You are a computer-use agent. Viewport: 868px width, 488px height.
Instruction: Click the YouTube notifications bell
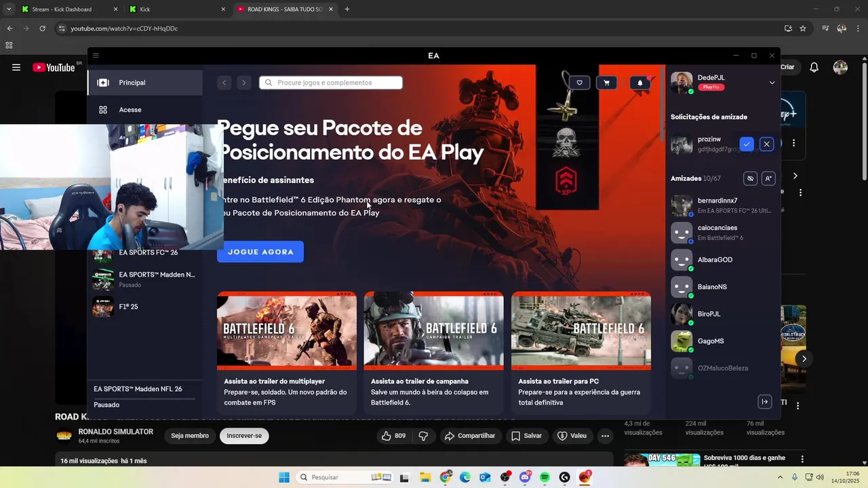814,67
